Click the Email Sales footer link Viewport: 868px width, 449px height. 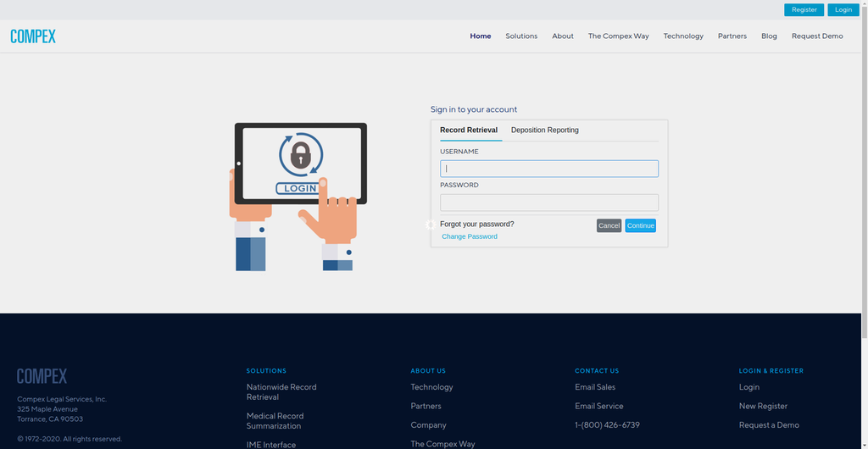coord(595,387)
